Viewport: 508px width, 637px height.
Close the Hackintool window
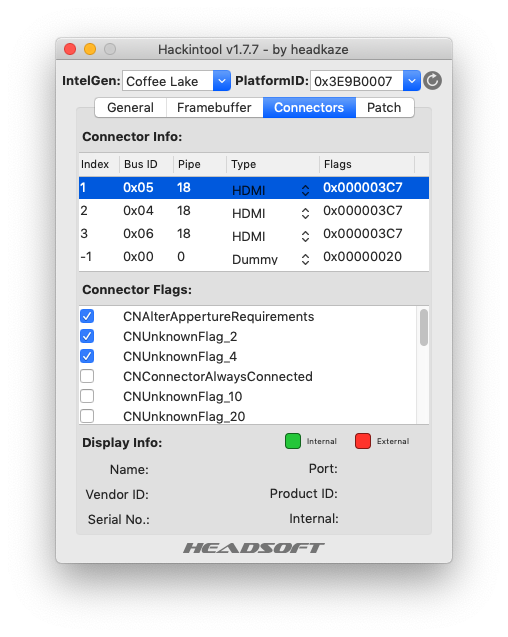(70, 49)
